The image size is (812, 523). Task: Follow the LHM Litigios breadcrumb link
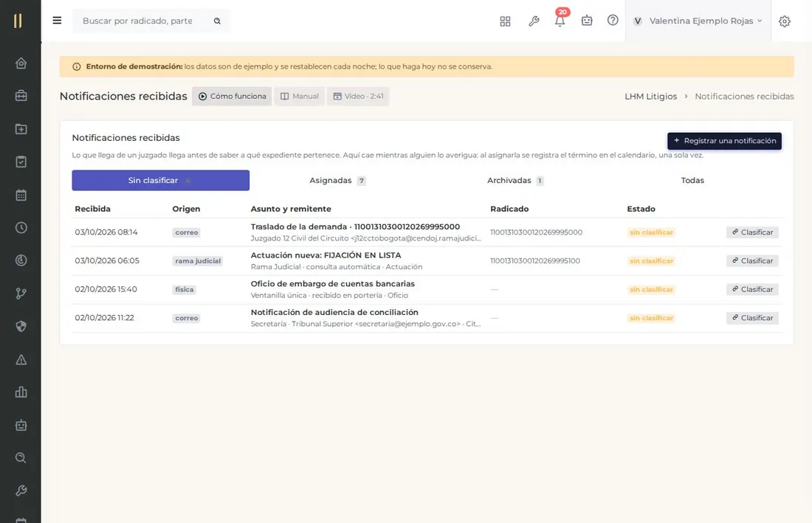(x=650, y=96)
